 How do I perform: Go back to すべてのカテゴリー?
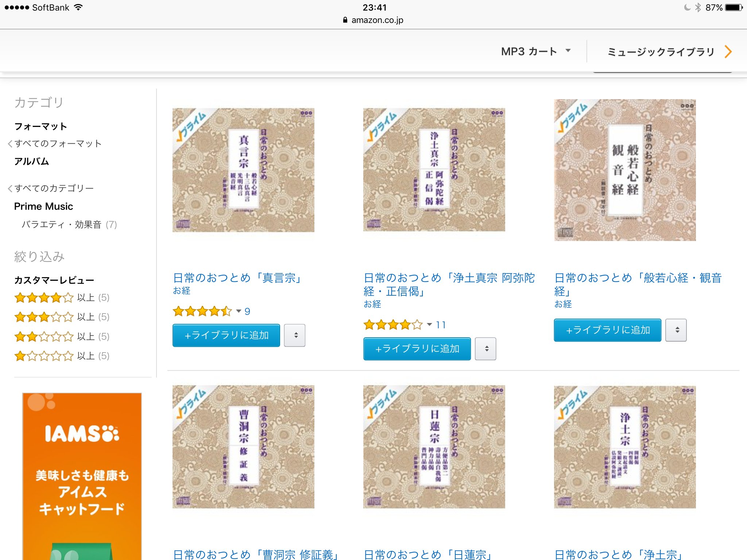tap(51, 188)
